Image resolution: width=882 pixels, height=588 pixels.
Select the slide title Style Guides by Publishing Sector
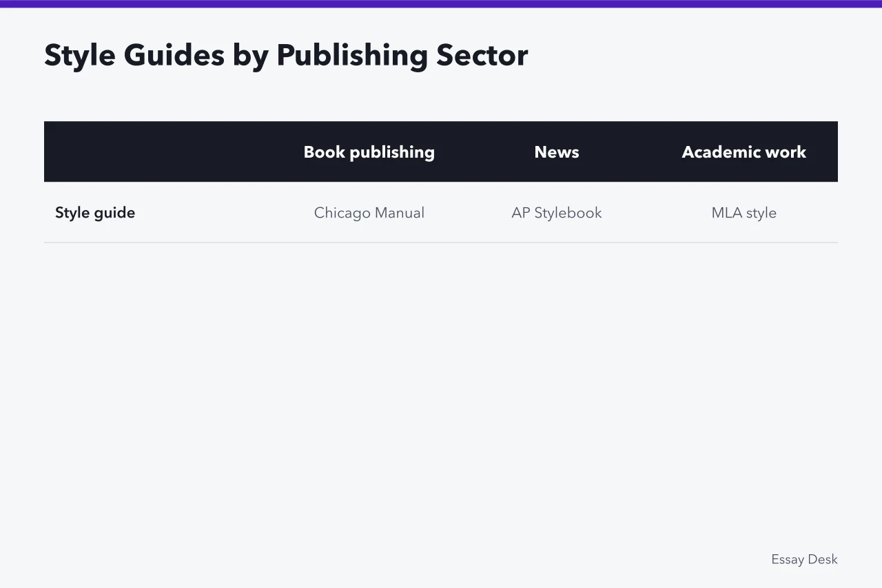pos(286,56)
